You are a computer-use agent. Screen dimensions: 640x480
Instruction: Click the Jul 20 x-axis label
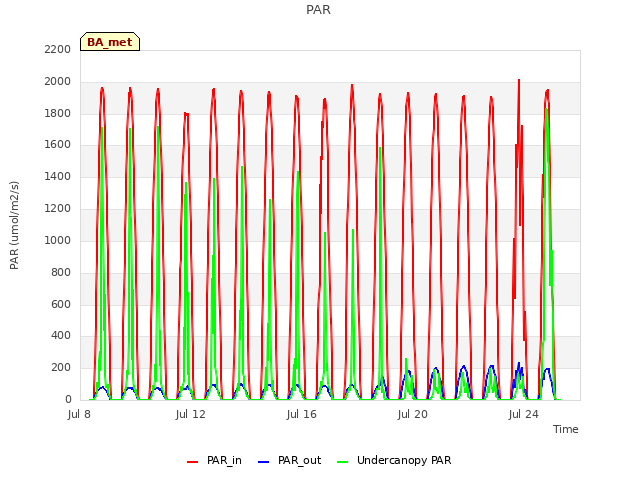tap(413, 414)
